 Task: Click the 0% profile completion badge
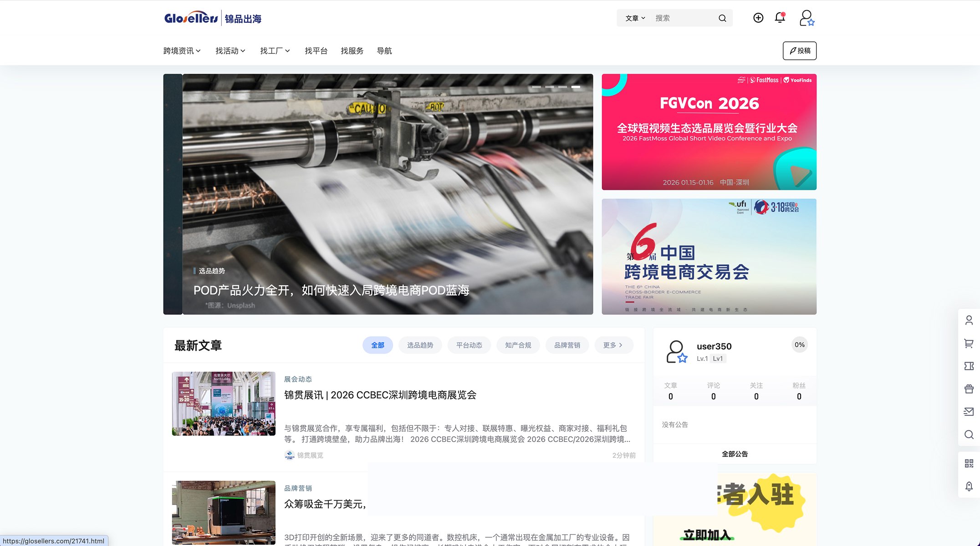pos(800,345)
